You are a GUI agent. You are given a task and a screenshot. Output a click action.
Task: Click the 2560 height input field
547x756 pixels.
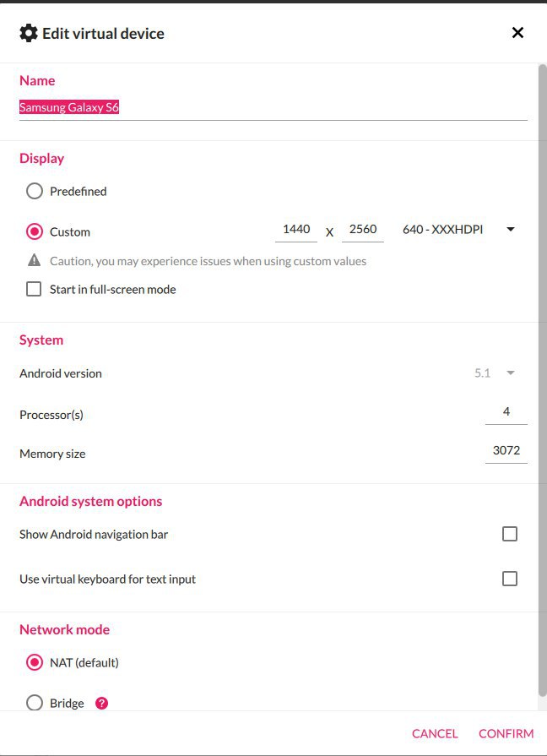[363, 230]
